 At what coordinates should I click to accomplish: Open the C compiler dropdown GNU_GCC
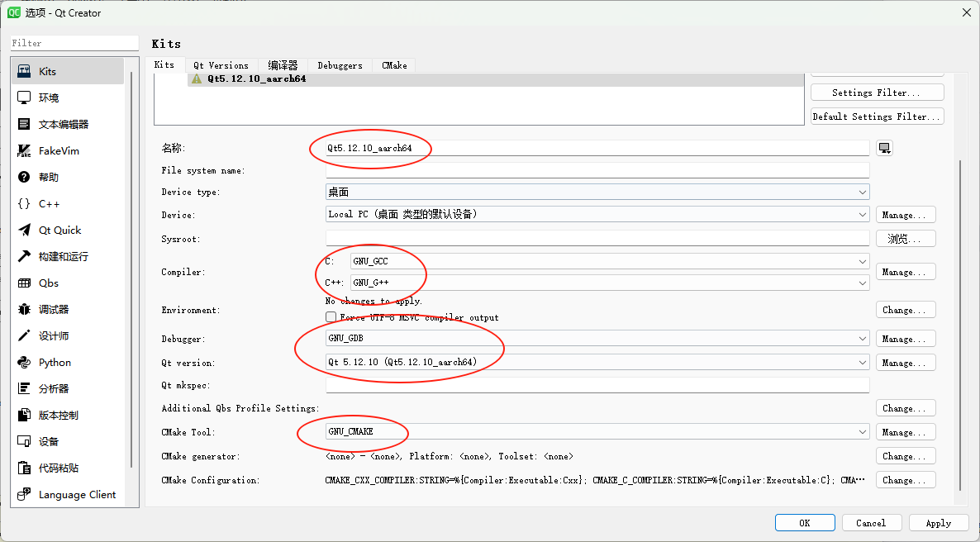point(610,261)
